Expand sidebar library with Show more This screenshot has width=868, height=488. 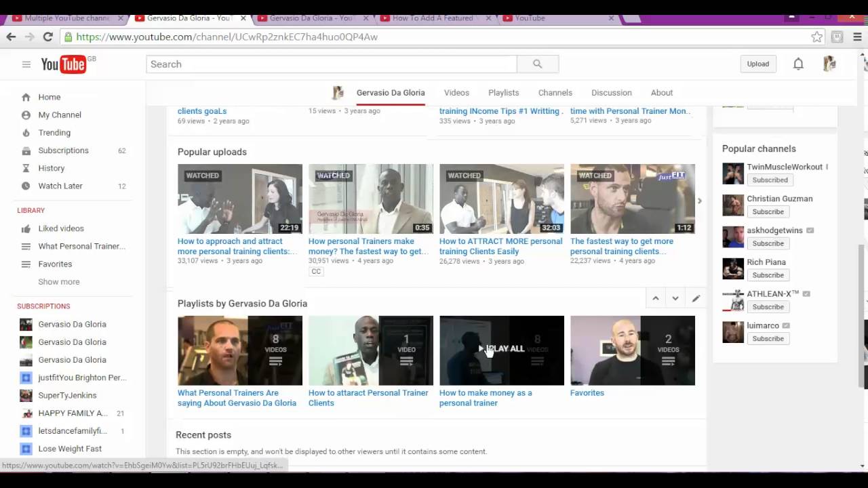59,282
